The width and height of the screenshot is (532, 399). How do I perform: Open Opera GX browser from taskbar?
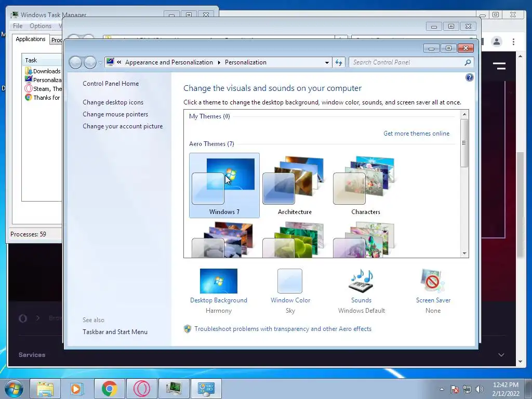141,389
